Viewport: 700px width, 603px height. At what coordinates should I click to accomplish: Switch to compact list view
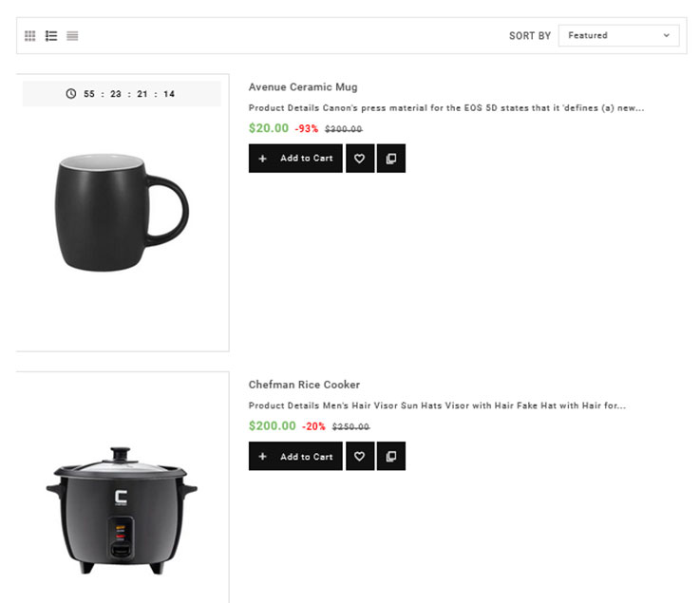72,36
